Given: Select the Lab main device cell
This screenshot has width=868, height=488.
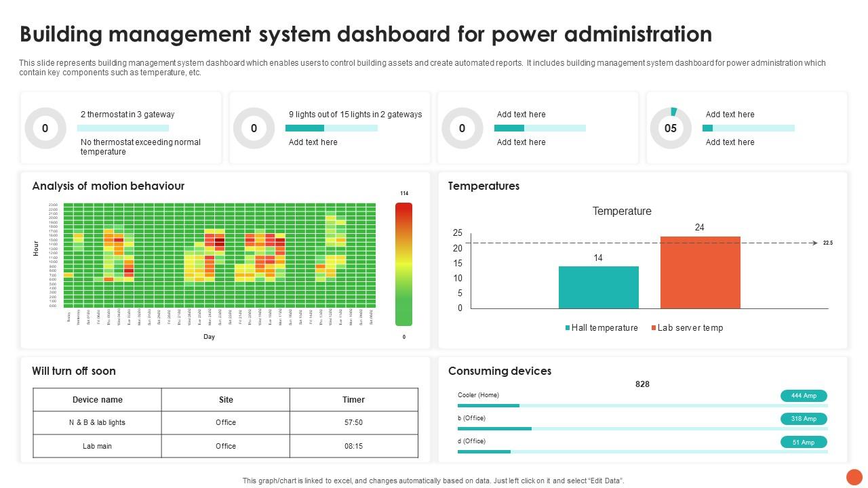Looking at the screenshot, I should 97,447.
